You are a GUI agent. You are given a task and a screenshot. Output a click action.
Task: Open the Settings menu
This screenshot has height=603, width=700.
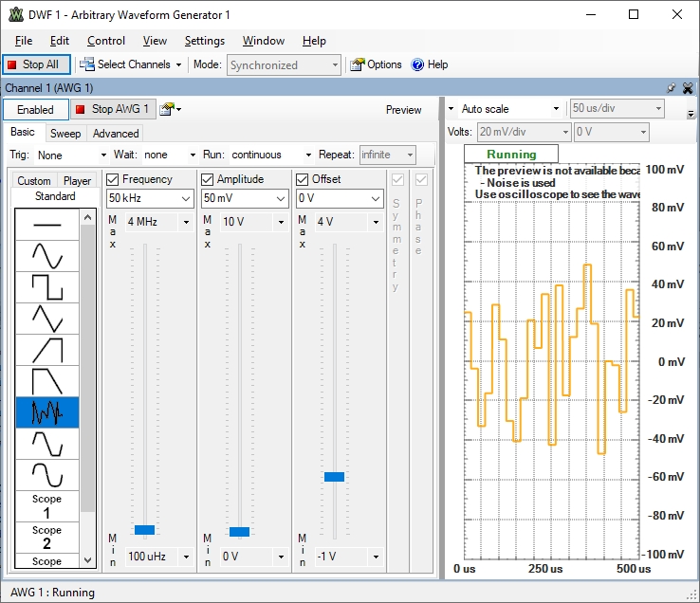pyautogui.click(x=204, y=41)
